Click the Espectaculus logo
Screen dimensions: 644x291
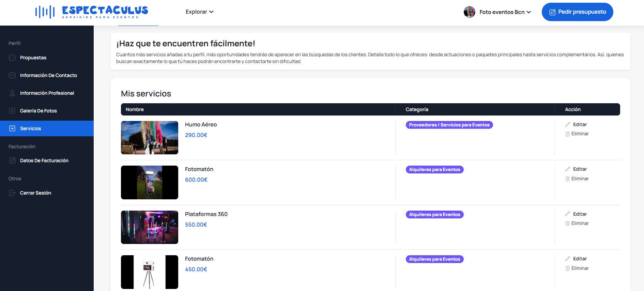92,12
